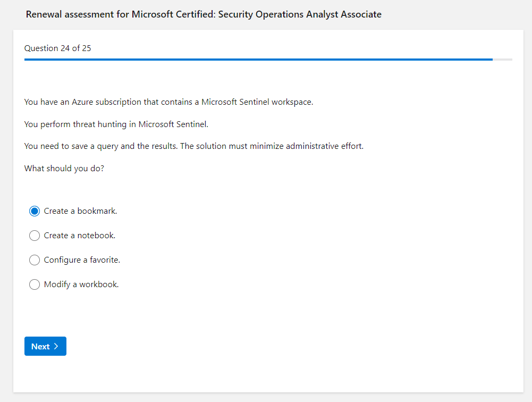This screenshot has height=402, width=532.
Task: Click the blue filled part of progress bar
Action: click(255, 60)
